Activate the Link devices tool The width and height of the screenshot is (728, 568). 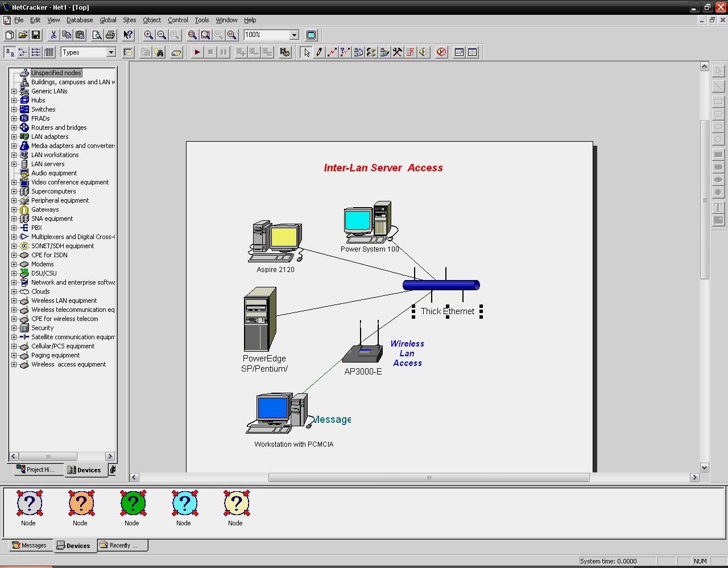click(332, 52)
